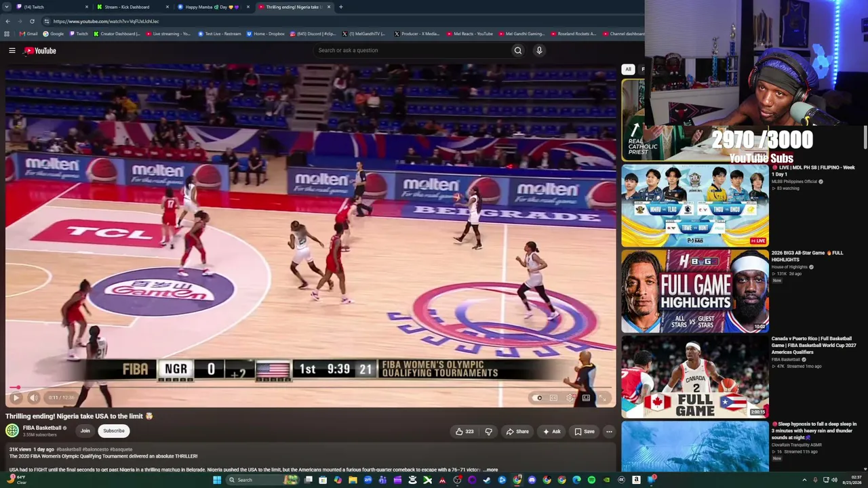Open the YouTube guide hamburger menu
Image resolution: width=868 pixels, height=488 pixels.
coord(12,50)
